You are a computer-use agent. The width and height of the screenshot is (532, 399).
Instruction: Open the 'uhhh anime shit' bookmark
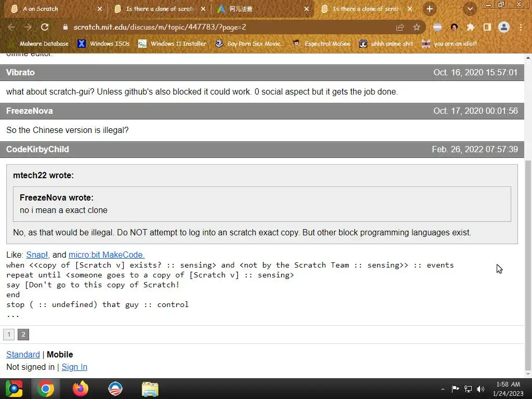click(x=386, y=44)
